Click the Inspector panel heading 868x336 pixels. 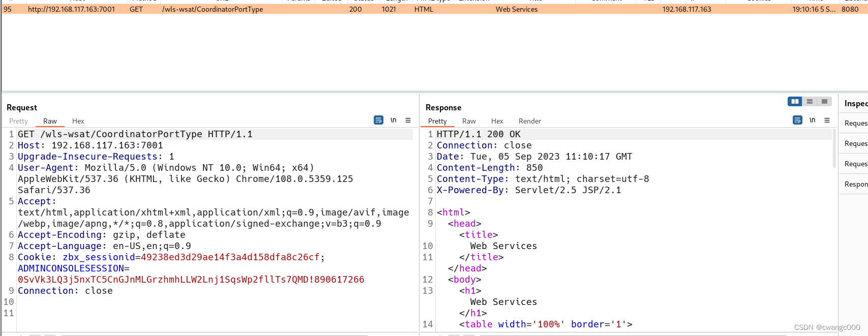856,103
